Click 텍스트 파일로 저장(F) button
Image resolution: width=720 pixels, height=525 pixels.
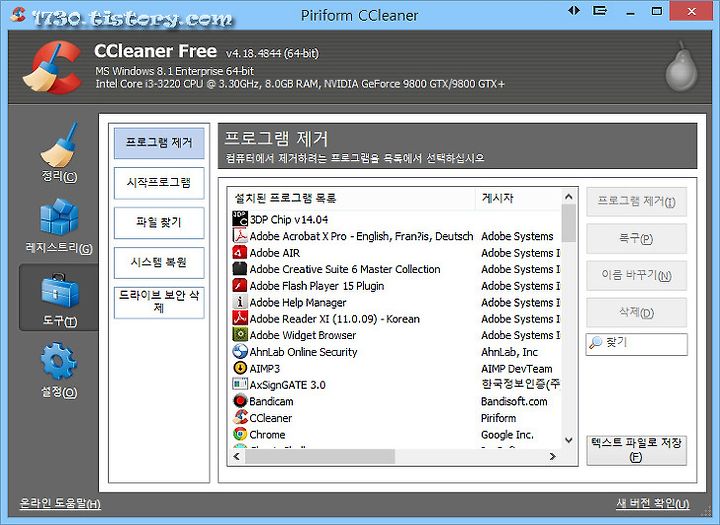636,450
